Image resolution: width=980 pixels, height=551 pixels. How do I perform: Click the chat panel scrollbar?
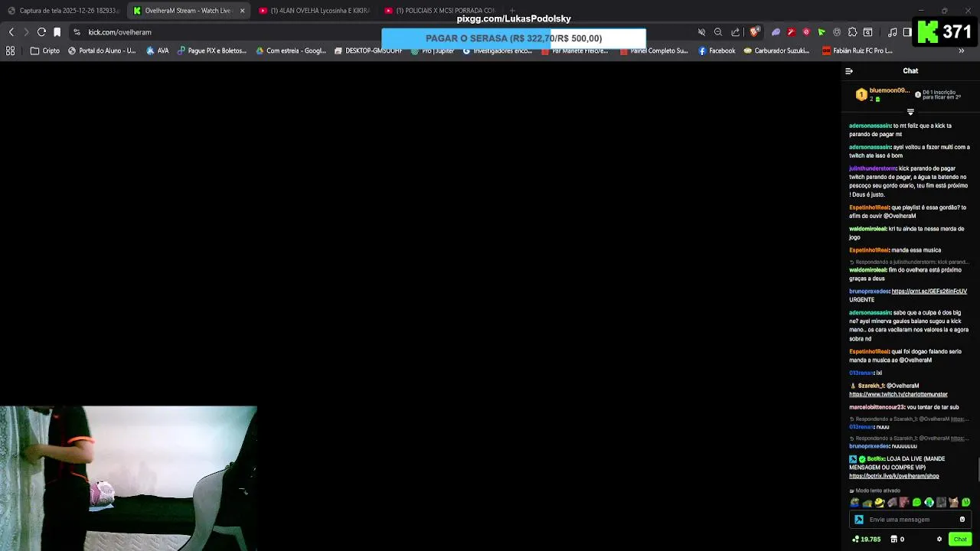[x=978, y=468]
